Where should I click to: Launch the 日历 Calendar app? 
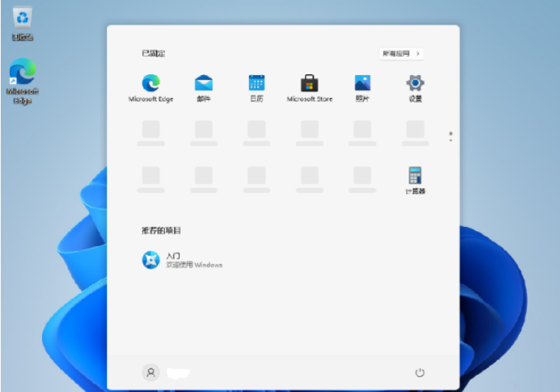(x=256, y=88)
